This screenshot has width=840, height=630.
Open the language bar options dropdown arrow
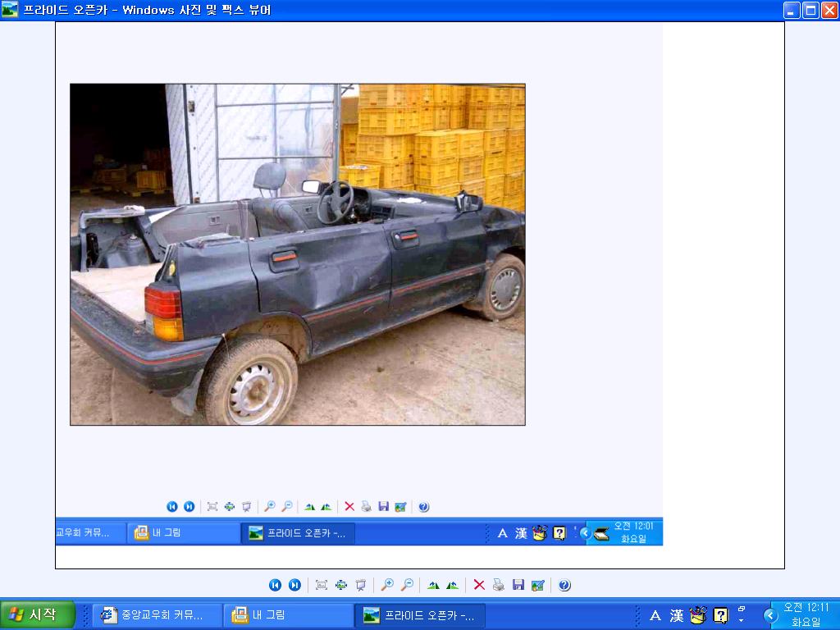click(741, 620)
